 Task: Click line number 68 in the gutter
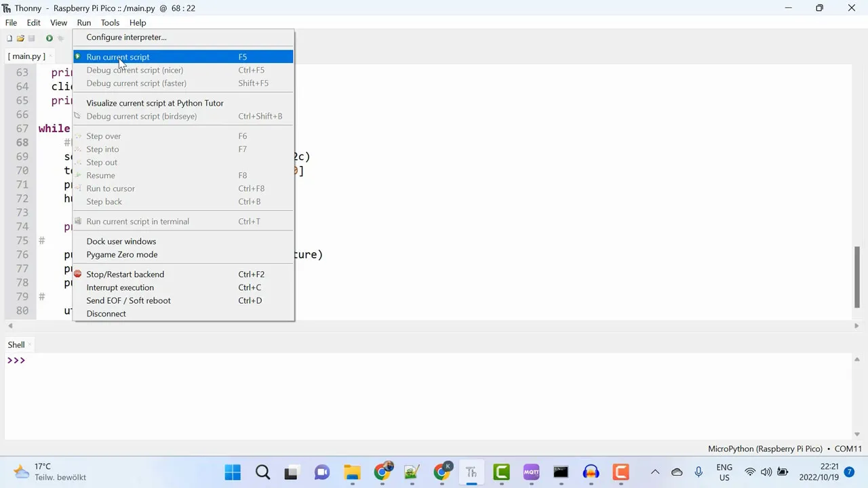[x=22, y=142]
